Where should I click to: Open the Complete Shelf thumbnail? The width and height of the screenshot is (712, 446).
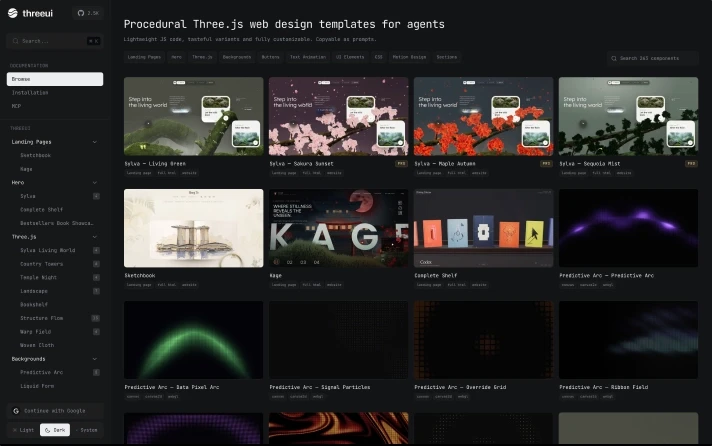pyautogui.click(x=484, y=228)
